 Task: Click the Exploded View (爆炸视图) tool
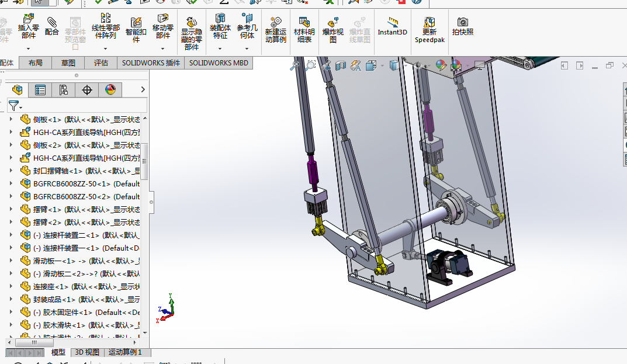pyautogui.click(x=333, y=30)
